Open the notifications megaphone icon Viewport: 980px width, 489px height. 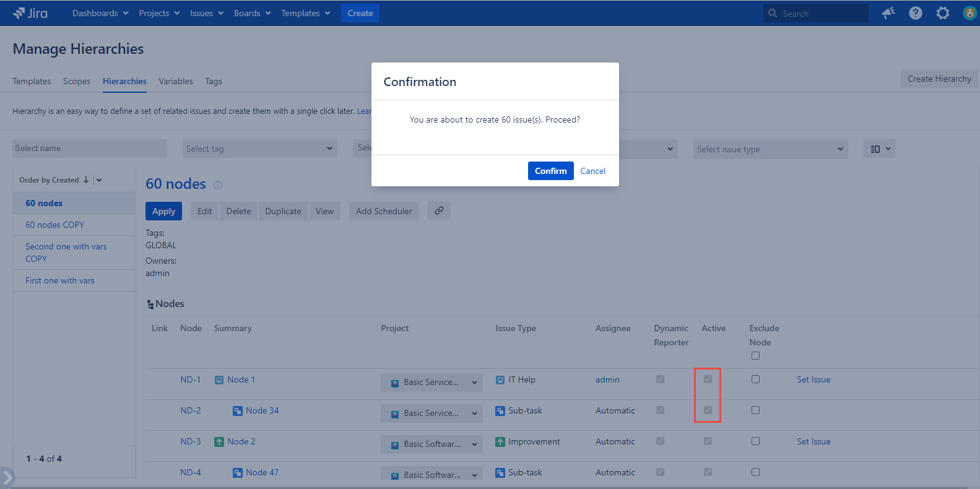point(888,13)
